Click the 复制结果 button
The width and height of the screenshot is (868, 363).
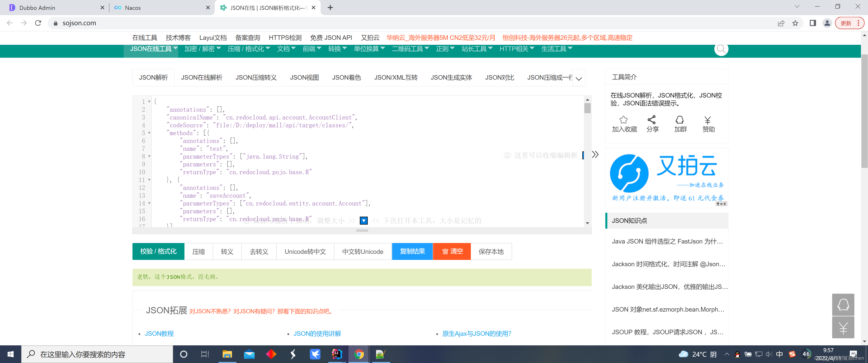pyautogui.click(x=412, y=252)
